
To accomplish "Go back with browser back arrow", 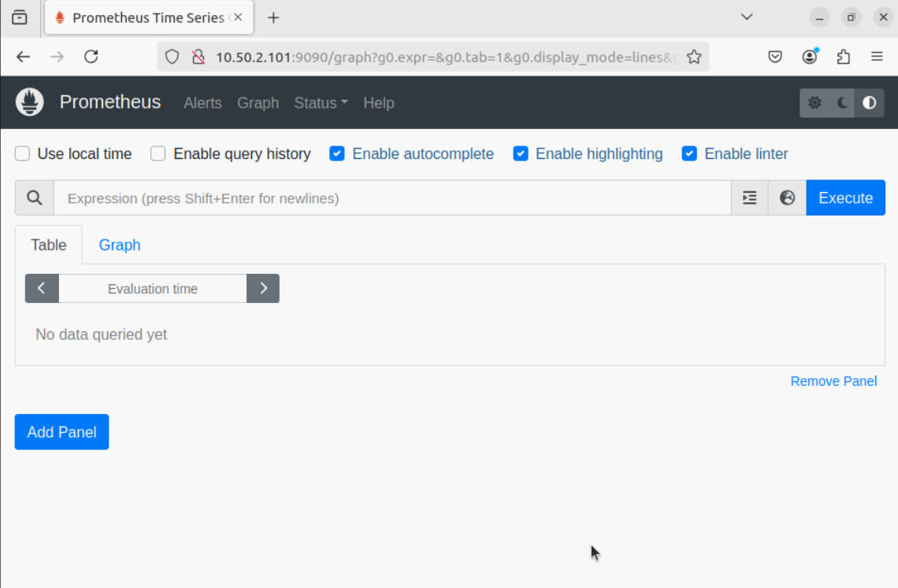I will click(24, 57).
